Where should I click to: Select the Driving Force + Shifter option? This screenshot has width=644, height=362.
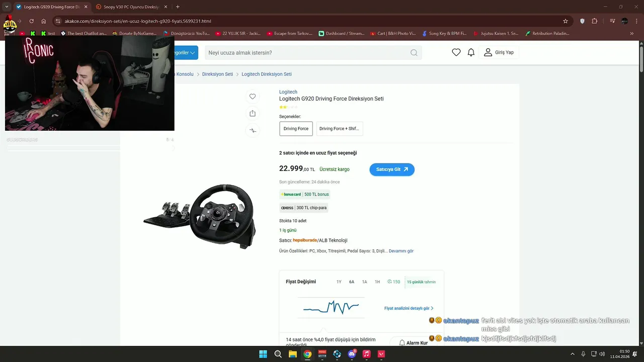[x=339, y=129]
